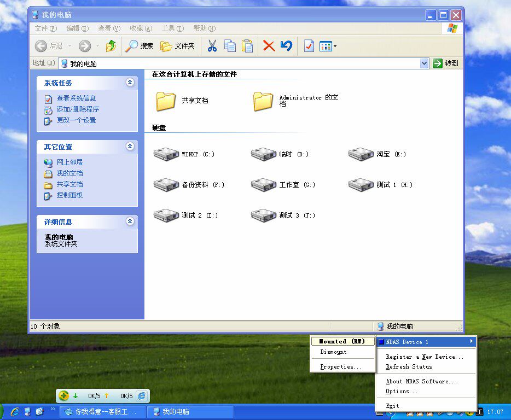Select the 测试 3 (J:) drive
511x420 pixels.
pos(264,215)
